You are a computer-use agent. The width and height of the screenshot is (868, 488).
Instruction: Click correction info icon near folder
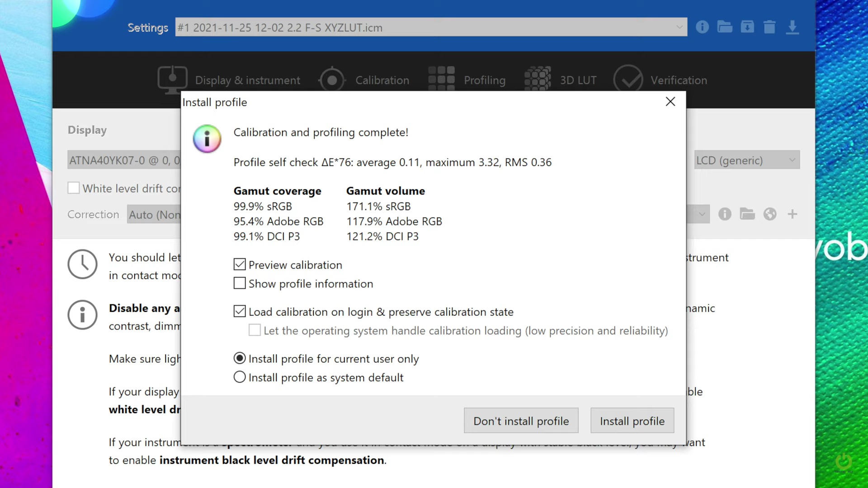(x=725, y=214)
